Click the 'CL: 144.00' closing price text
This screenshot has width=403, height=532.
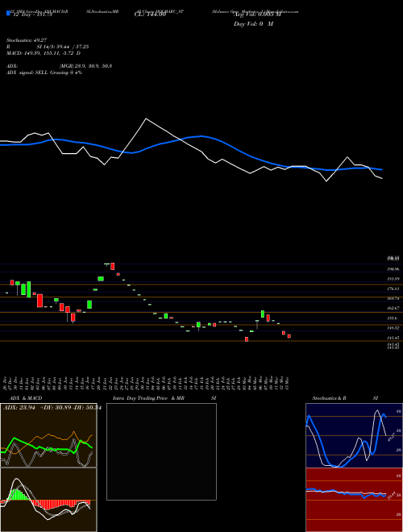[x=150, y=15]
